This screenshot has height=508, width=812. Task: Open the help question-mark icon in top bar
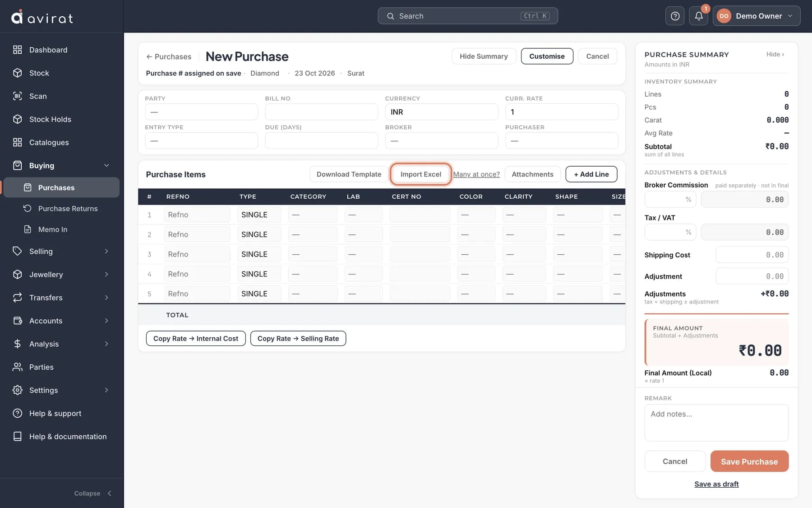click(x=675, y=16)
